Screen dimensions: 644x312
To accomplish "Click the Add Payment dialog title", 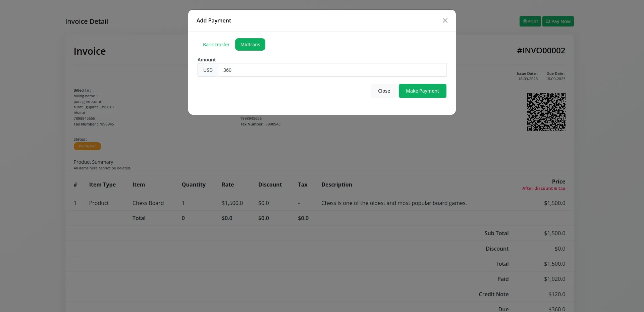I will tap(214, 20).
